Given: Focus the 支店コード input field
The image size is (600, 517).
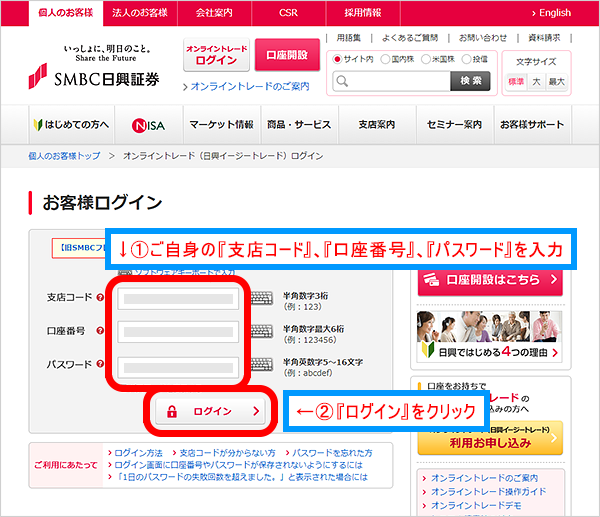Looking at the screenshot, I should 178,299.
